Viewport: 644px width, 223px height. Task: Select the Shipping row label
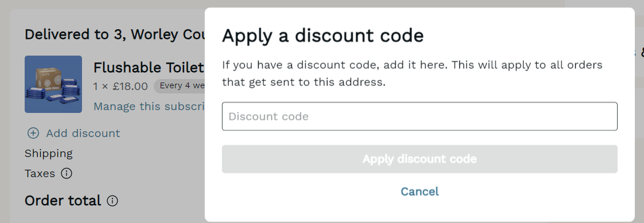pyautogui.click(x=49, y=154)
